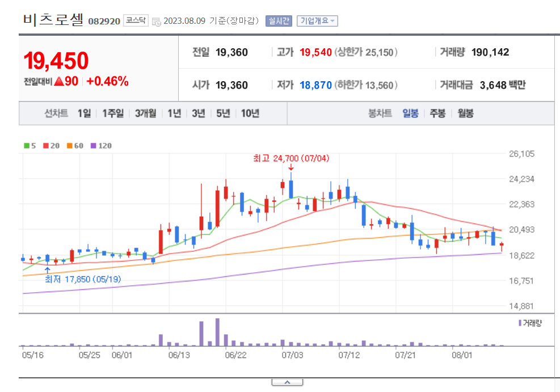
Task: Click the 06/13 date axis label
Action: (x=179, y=355)
